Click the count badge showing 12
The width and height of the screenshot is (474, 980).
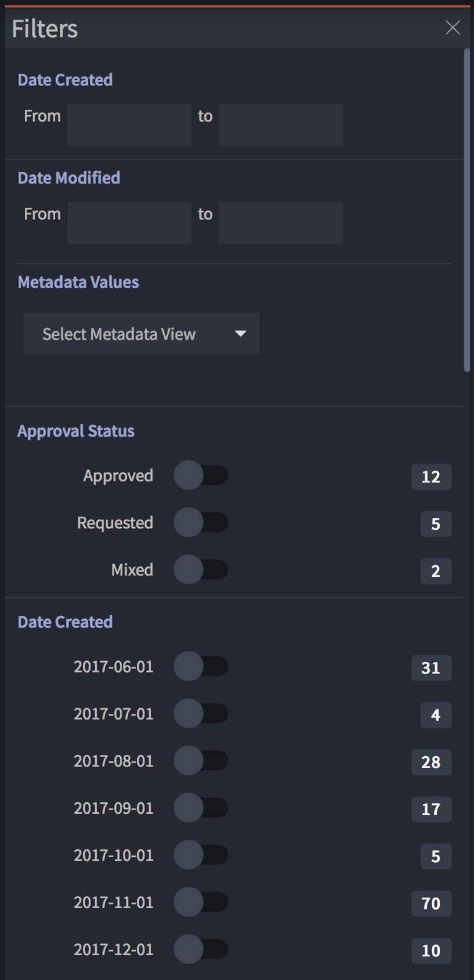[x=431, y=476]
